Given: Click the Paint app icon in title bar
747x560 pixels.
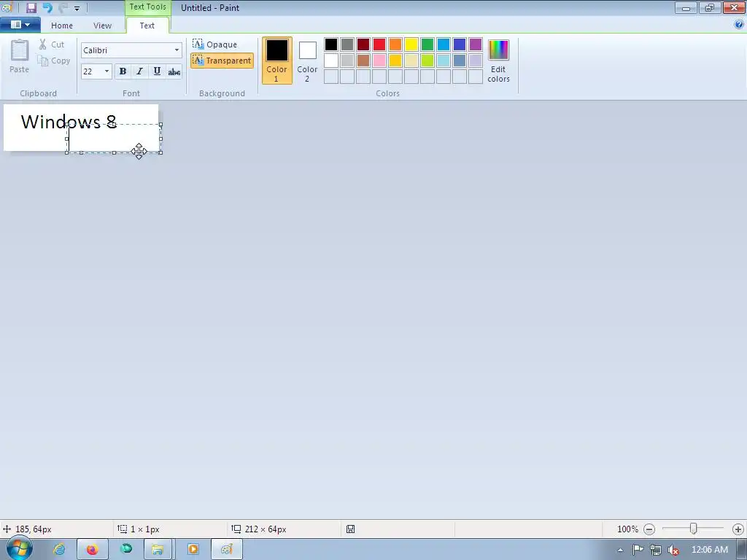Looking at the screenshot, I should [7, 7].
